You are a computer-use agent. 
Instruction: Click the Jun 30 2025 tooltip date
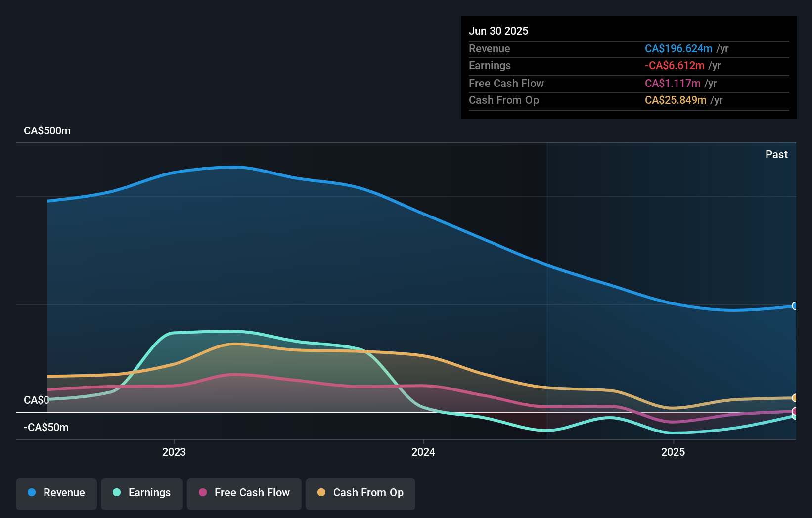(498, 31)
